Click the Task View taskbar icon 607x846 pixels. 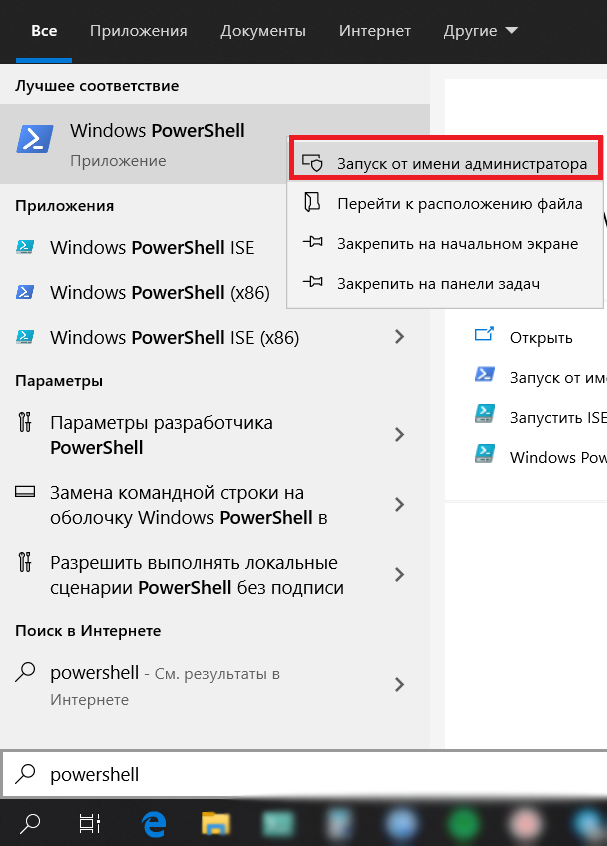[90, 823]
